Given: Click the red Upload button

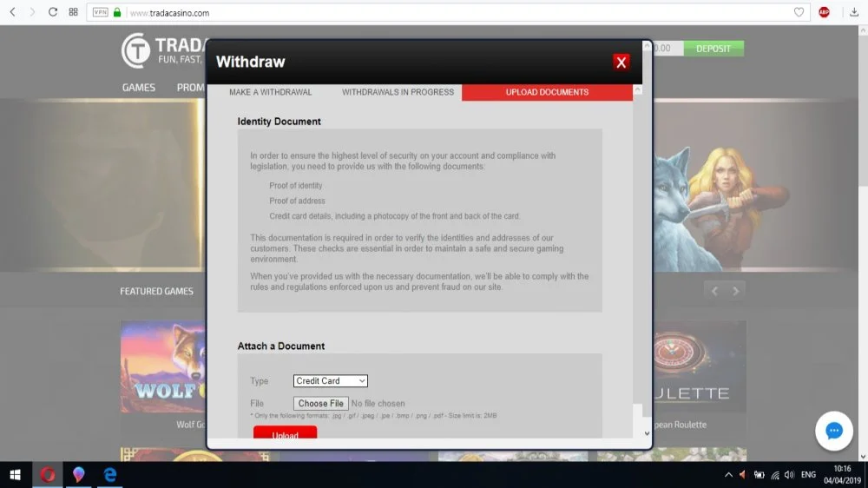Looking at the screenshot, I should tap(285, 432).
